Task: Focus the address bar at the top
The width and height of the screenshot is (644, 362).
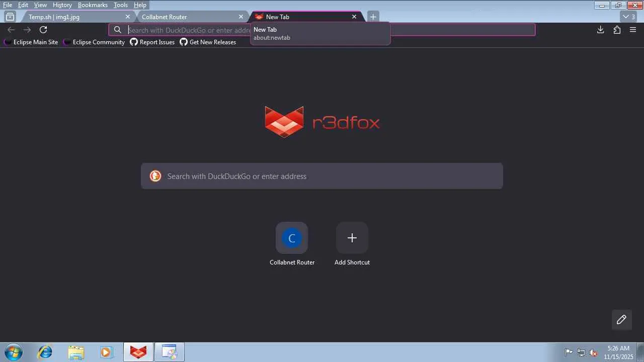Action: 322,30
